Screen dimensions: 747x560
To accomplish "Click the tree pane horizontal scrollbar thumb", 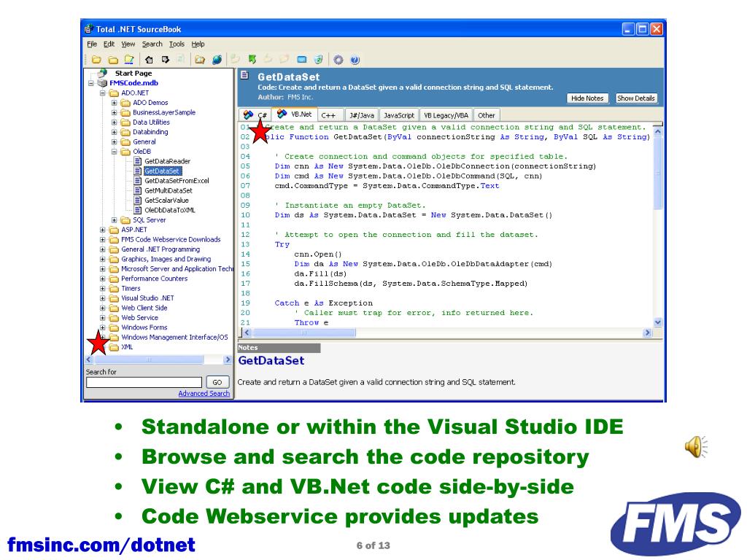I will coord(149,359).
